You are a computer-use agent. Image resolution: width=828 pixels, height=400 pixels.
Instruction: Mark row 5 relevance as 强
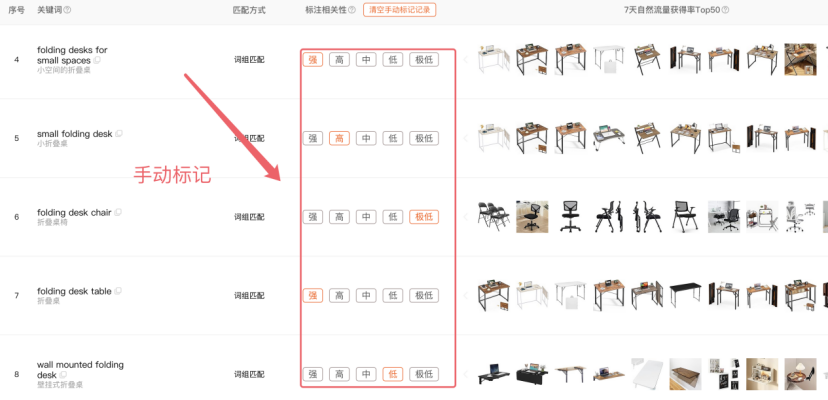(x=313, y=138)
